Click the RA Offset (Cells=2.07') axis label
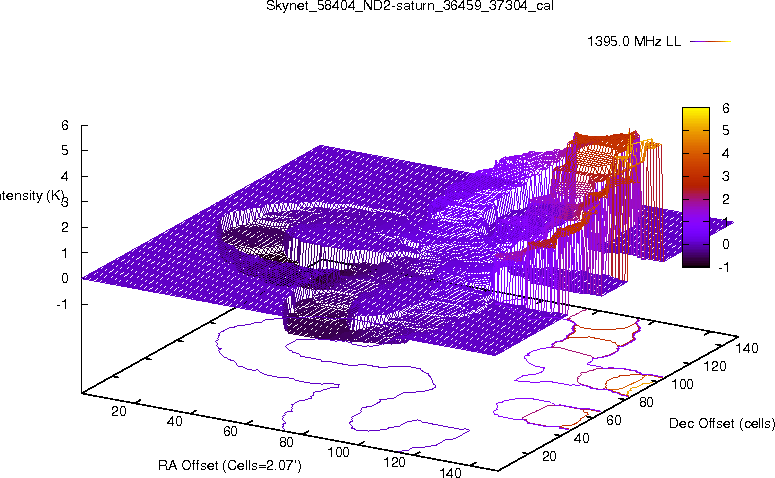 [230, 465]
